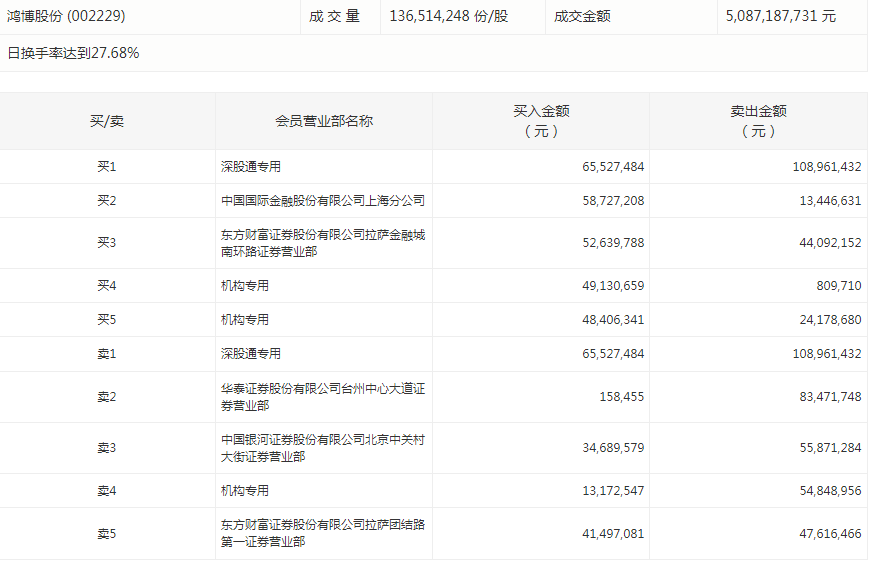Select the 买4 row label

(x=107, y=285)
